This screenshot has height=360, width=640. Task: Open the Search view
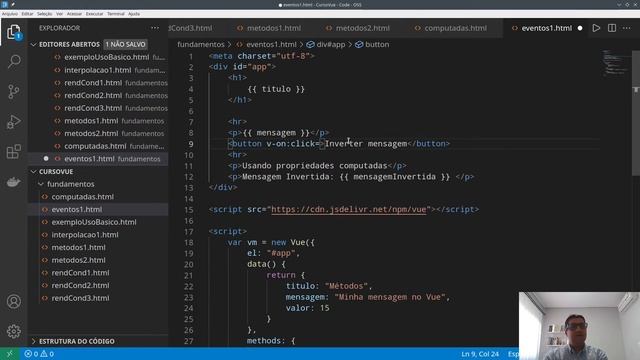point(14,62)
